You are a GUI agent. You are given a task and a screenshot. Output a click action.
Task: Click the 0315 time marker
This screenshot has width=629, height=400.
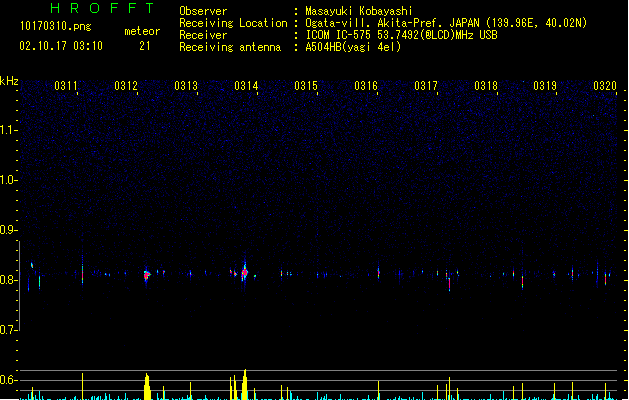[306, 86]
